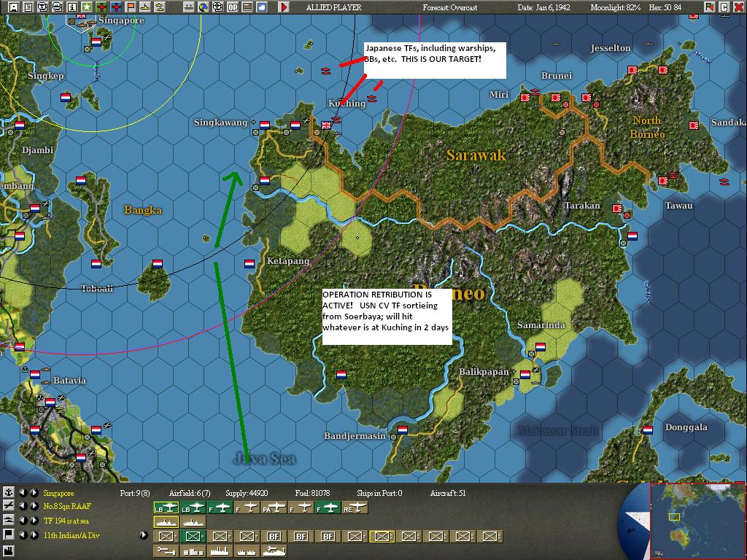This screenshot has width=747, height=560.
Task: Click the 'Port: 9(8)' readout
Action: [x=135, y=494]
